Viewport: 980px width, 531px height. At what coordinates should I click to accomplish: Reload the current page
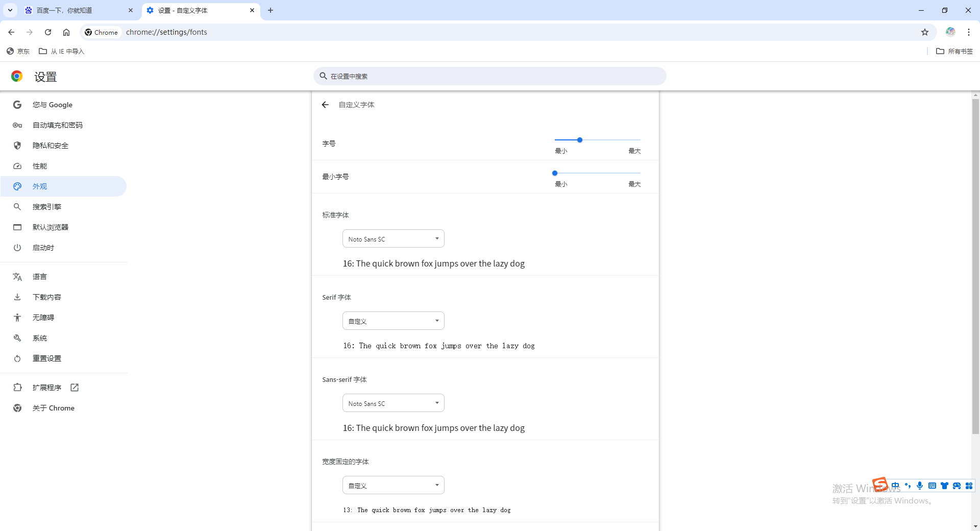48,32
